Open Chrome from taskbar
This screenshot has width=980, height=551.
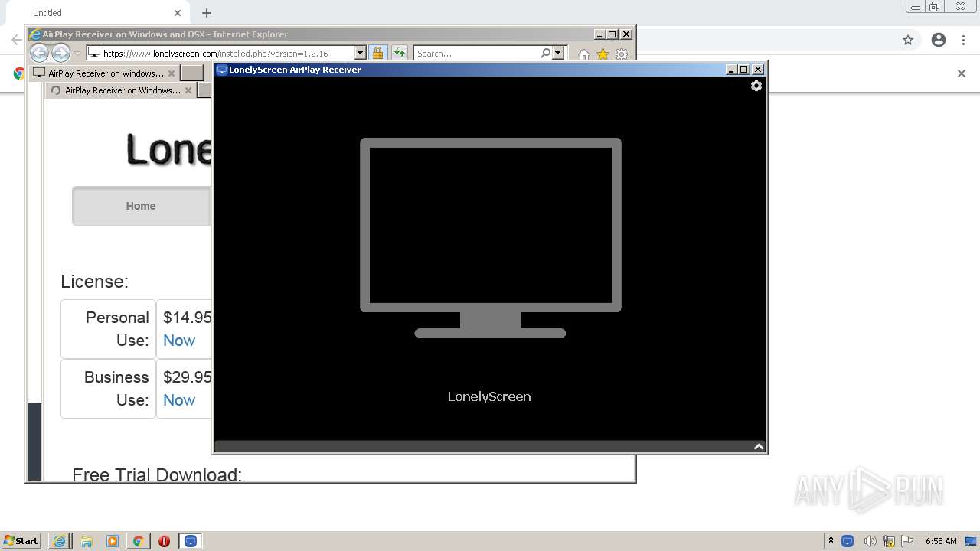point(139,541)
